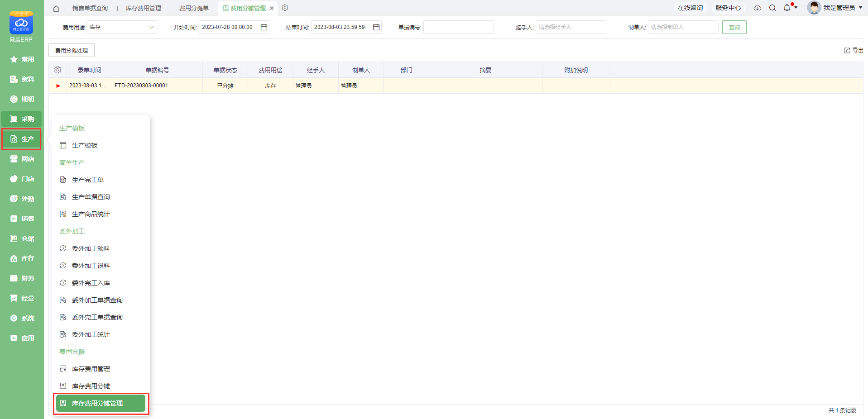868x419 pixels.
Task: Open the 网店 sidebar section
Action: pyautogui.click(x=22, y=159)
